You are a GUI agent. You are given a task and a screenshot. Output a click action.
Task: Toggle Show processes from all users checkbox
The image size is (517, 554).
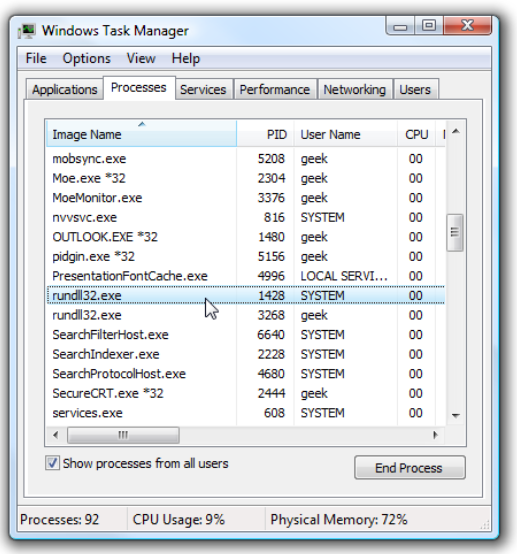tap(52, 463)
